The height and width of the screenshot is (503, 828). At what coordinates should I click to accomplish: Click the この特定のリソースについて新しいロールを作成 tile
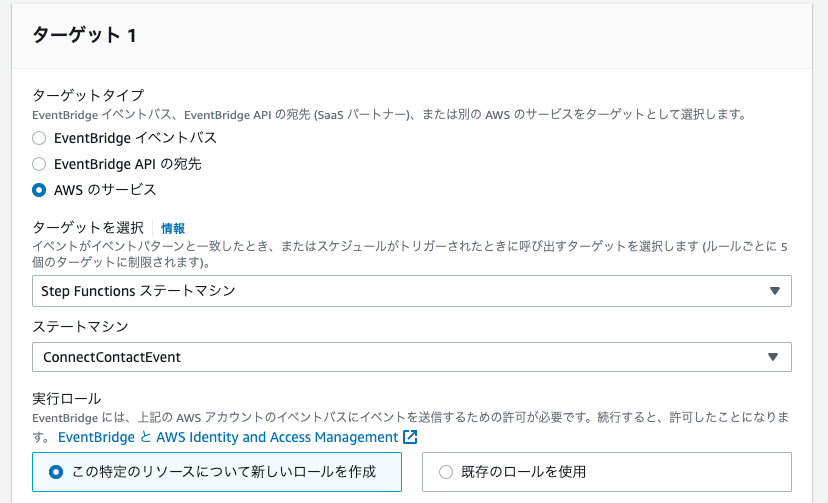tap(217, 472)
